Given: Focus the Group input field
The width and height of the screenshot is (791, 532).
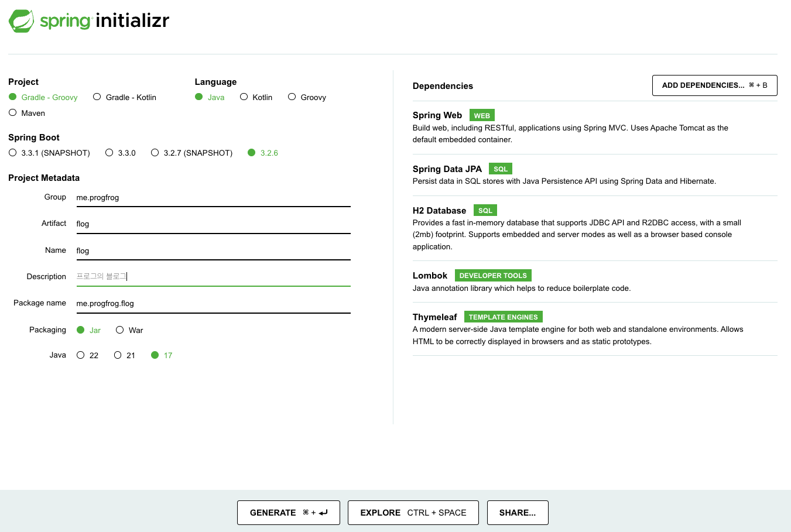Looking at the screenshot, I should pos(213,198).
